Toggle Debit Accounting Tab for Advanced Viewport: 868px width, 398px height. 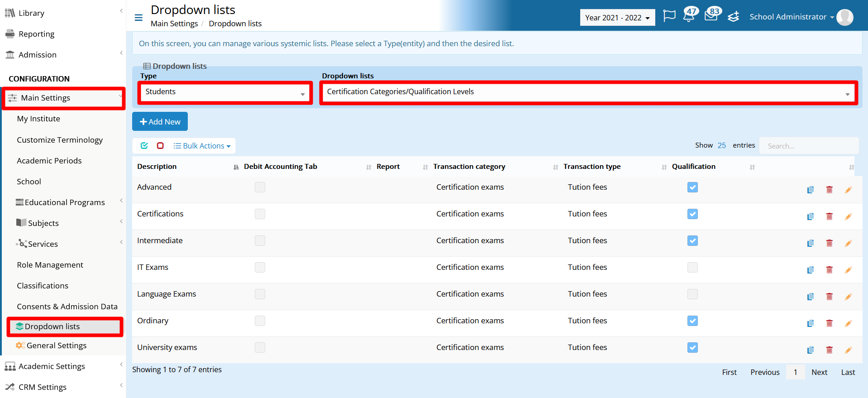(x=260, y=187)
